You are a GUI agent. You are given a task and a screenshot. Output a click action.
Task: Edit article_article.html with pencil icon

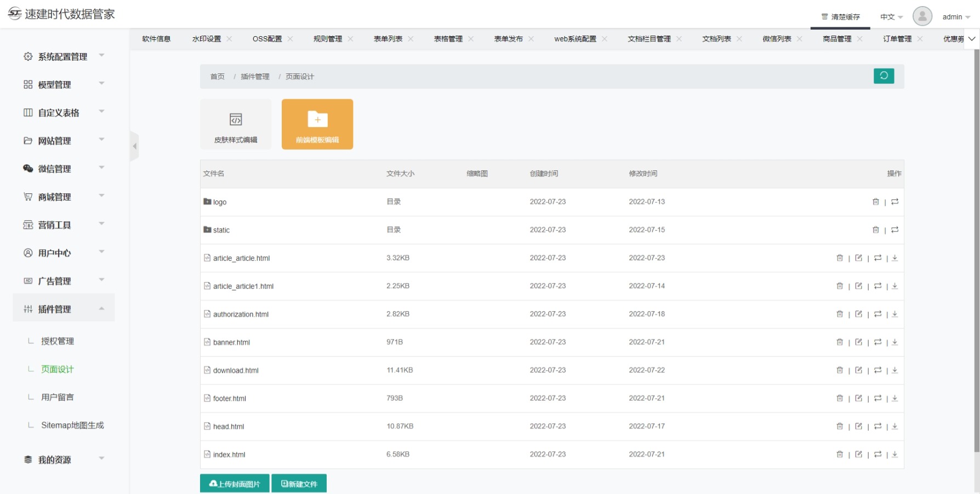858,258
